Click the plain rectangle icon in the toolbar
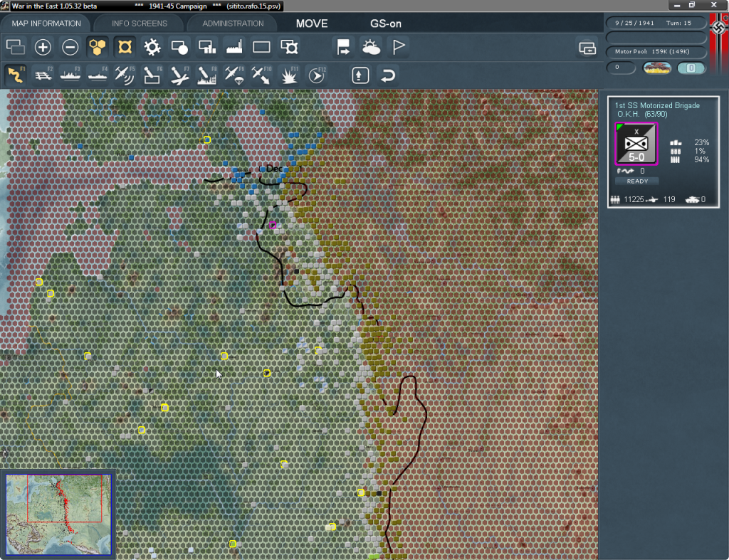This screenshot has height=560, width=729. (261, 47)
